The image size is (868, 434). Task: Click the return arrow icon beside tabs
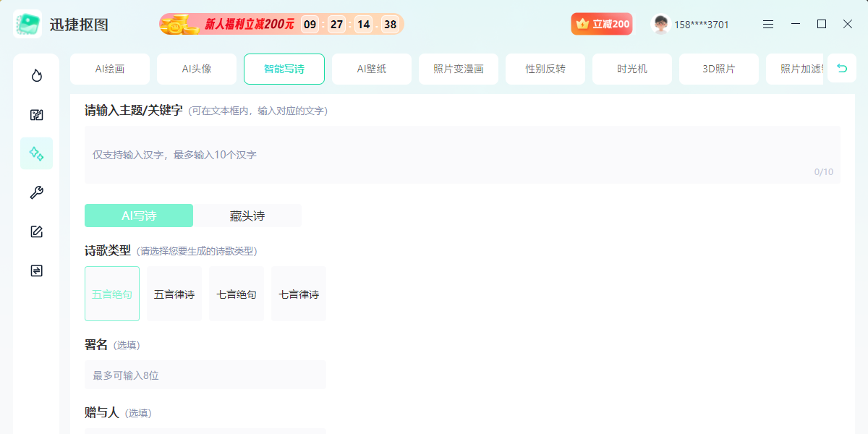point(842,69)
